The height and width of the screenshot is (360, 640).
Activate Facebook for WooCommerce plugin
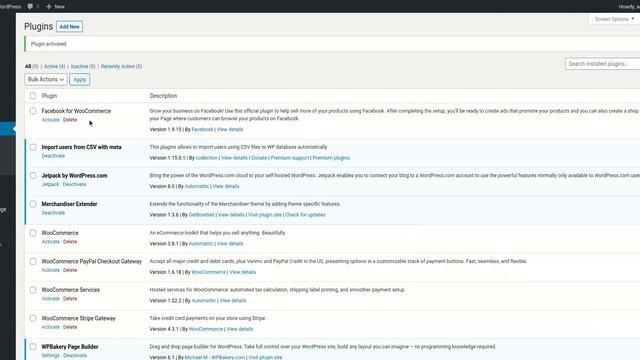(51, 120)
